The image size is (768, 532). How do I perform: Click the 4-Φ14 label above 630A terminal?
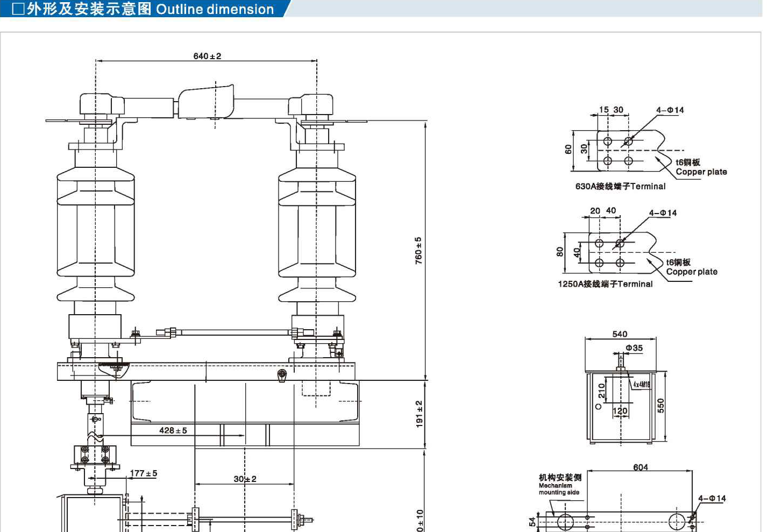(670, 110)
